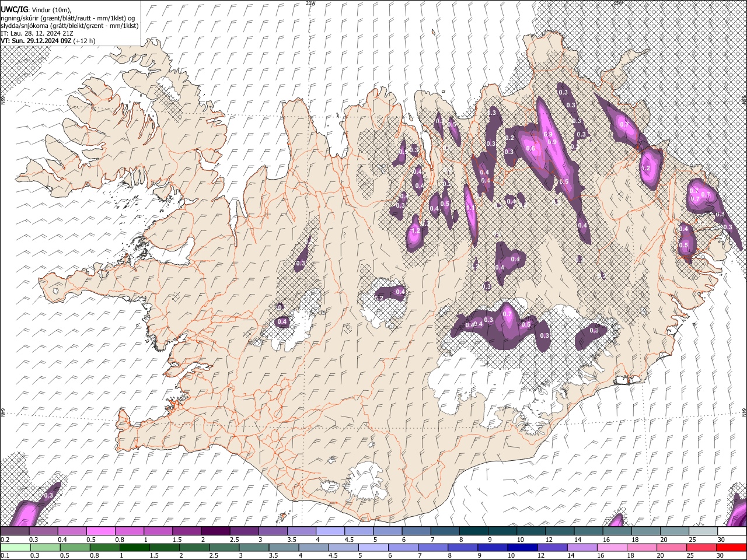
Task: Select the "rigning/skúrir (grænt/blátt/rautt - mm/1klst) og" line
Action: pos(68,17)
